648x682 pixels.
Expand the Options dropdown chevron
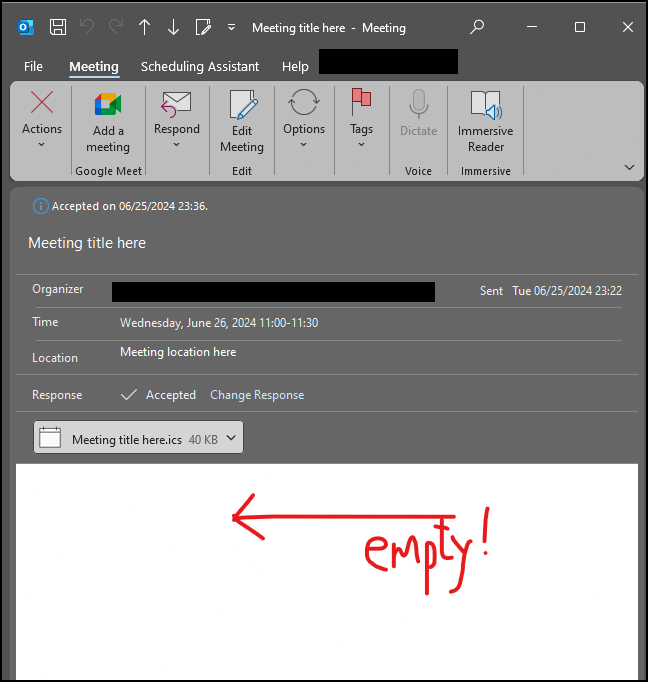304,144
